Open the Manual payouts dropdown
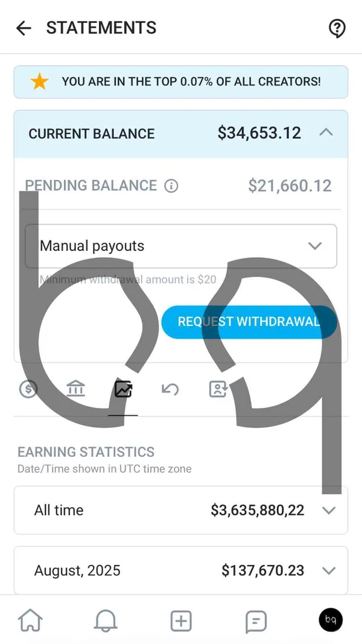This screenshot has height=644, width=362. point(314,246)
